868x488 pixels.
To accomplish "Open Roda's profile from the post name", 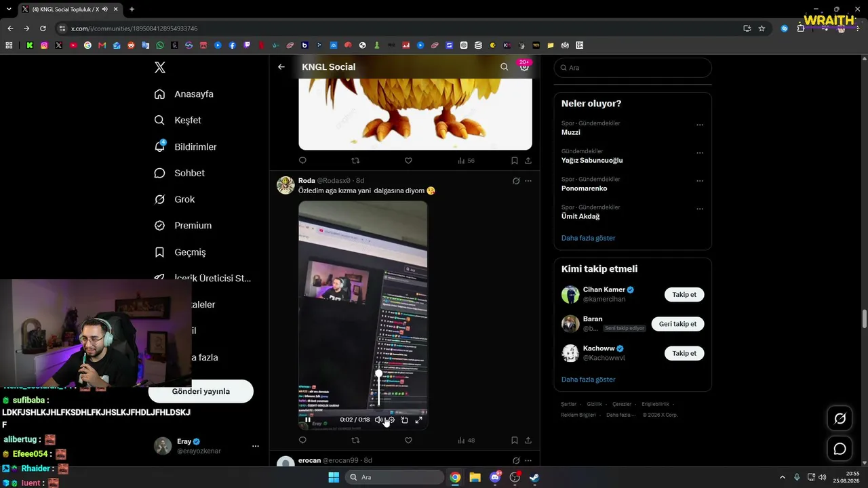I will (x=307, y=181).
